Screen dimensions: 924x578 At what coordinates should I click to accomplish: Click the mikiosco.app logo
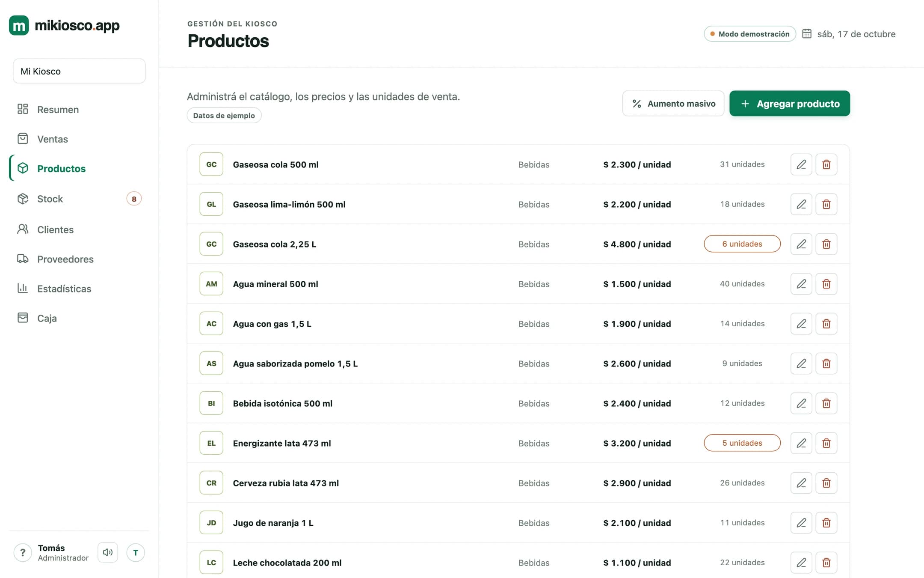[x=64, y=25]
